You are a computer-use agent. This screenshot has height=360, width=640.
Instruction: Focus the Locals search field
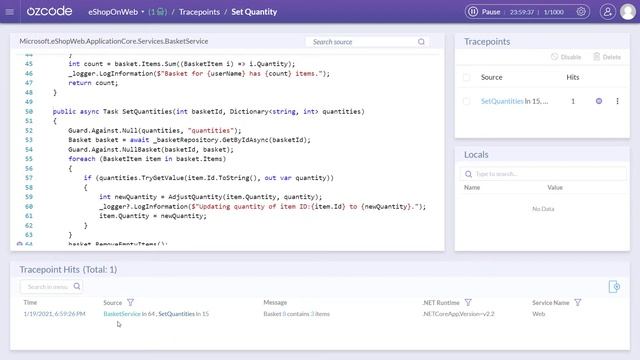pos(543,174)
